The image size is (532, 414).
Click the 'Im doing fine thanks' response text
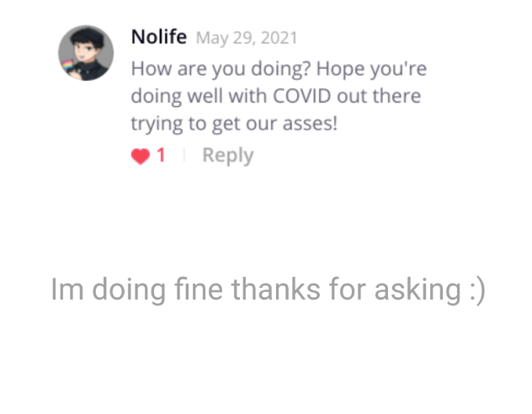coord(268,289)
